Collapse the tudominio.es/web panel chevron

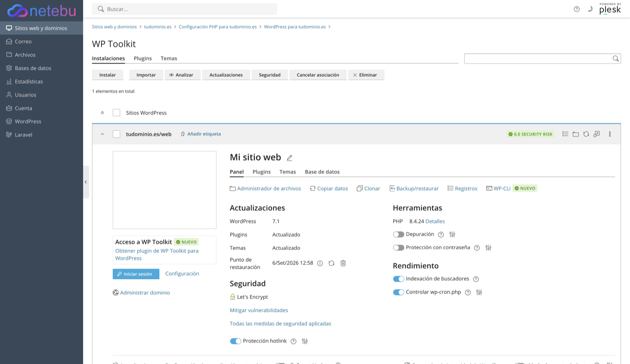coord(102,134)
